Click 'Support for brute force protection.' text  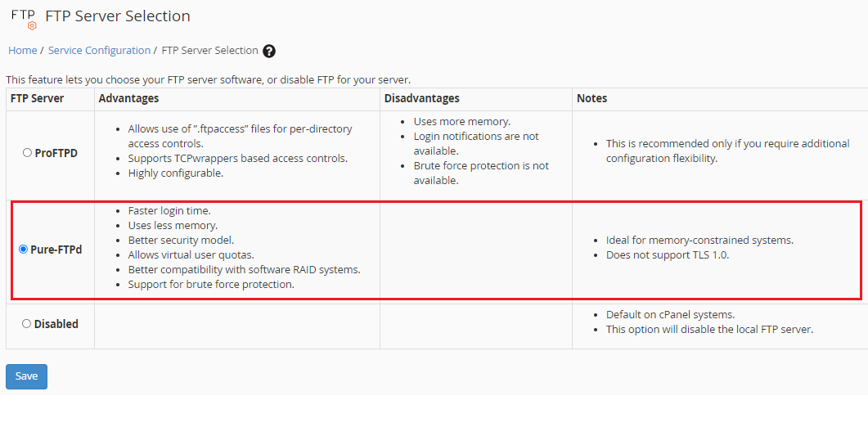211,285
